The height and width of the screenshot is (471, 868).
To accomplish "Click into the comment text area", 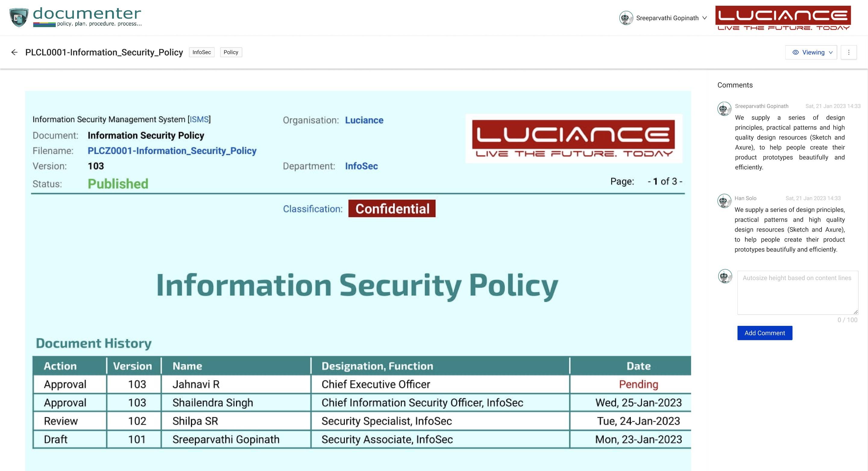I will point(797,292).
